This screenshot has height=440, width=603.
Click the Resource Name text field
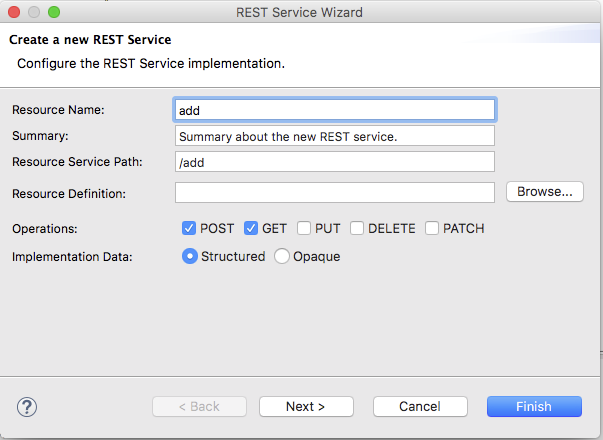point(334,109)
